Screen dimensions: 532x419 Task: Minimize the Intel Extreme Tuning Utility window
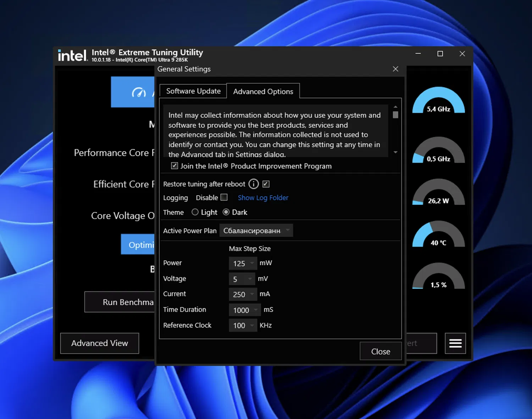point(418,54)
